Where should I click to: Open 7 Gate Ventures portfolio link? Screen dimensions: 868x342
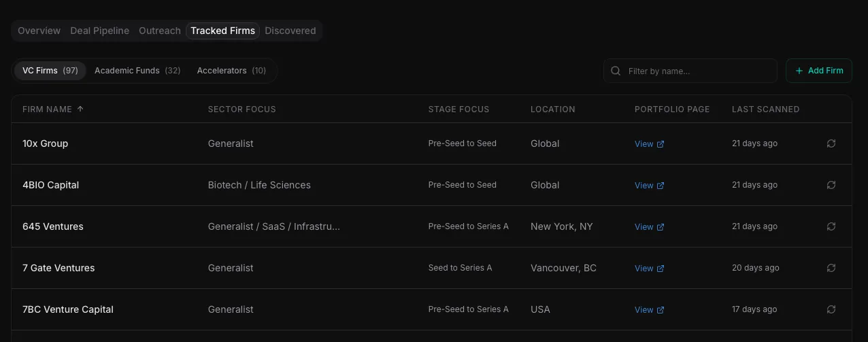coord(649,269)
